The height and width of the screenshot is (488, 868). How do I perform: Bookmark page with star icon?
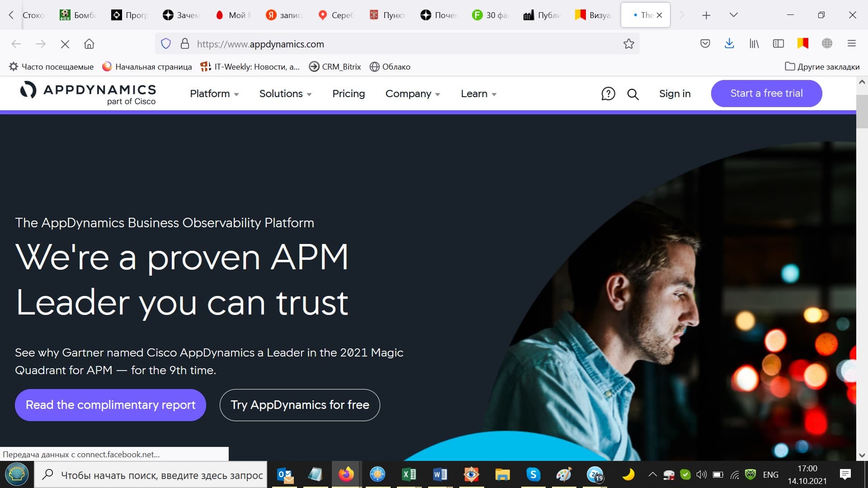628,44
